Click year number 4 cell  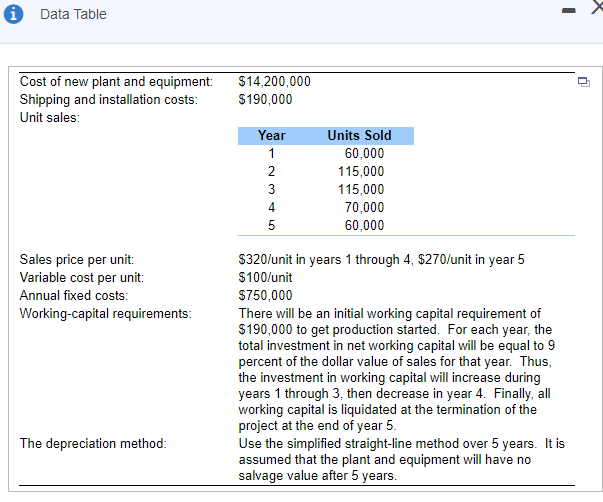tap(272, 207)
